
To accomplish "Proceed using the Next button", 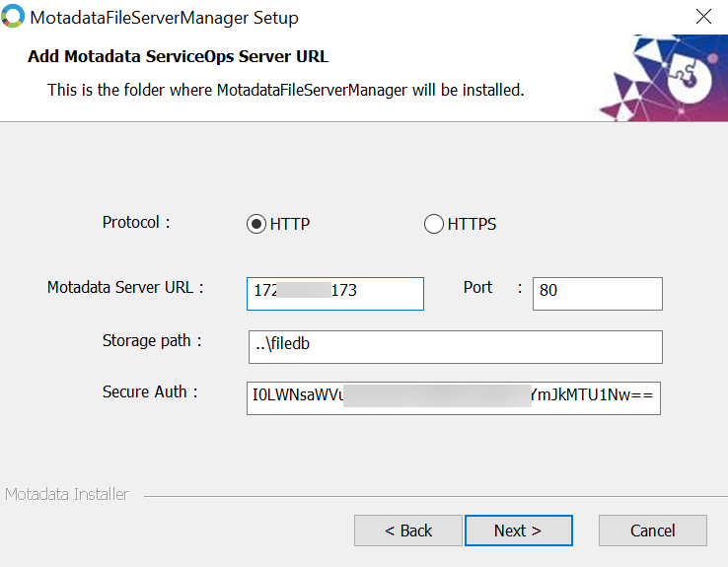I will (x=518, y=531).
